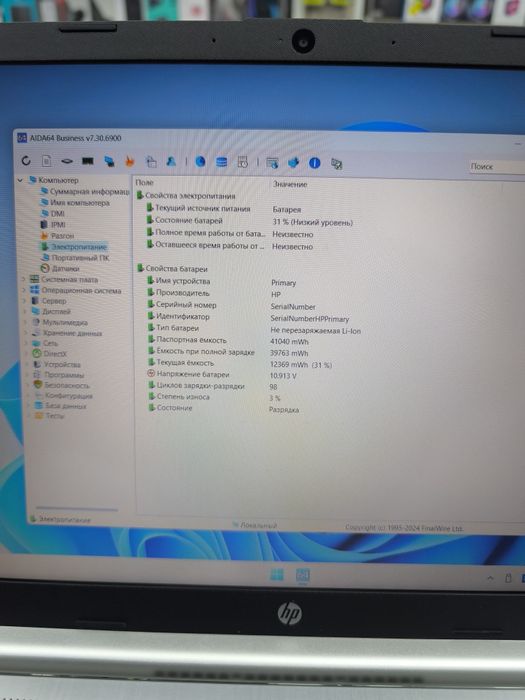525x700 pixels.
Task: Open the IPMI tree item
Action: (x=53, y=225)
